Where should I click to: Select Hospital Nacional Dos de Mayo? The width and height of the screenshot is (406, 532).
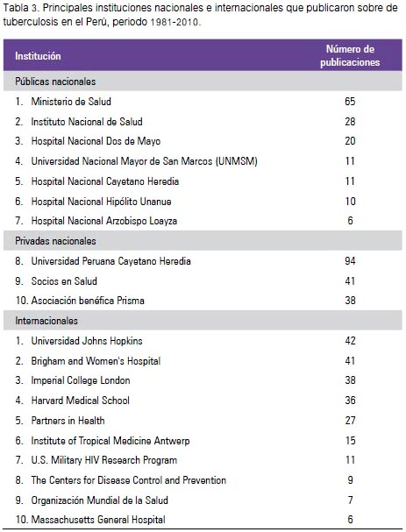[96, 141]
